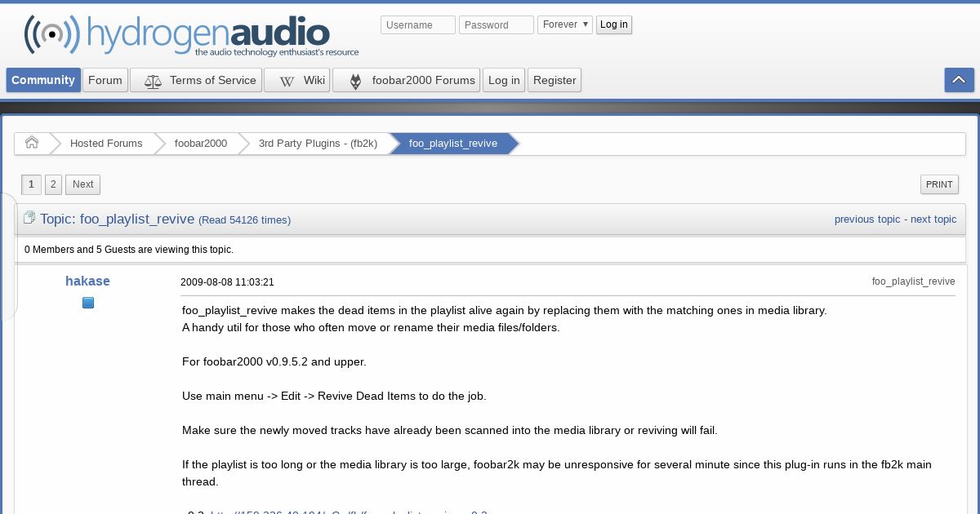
Task: Open the next topic link
Action: (x=933, y=219)
